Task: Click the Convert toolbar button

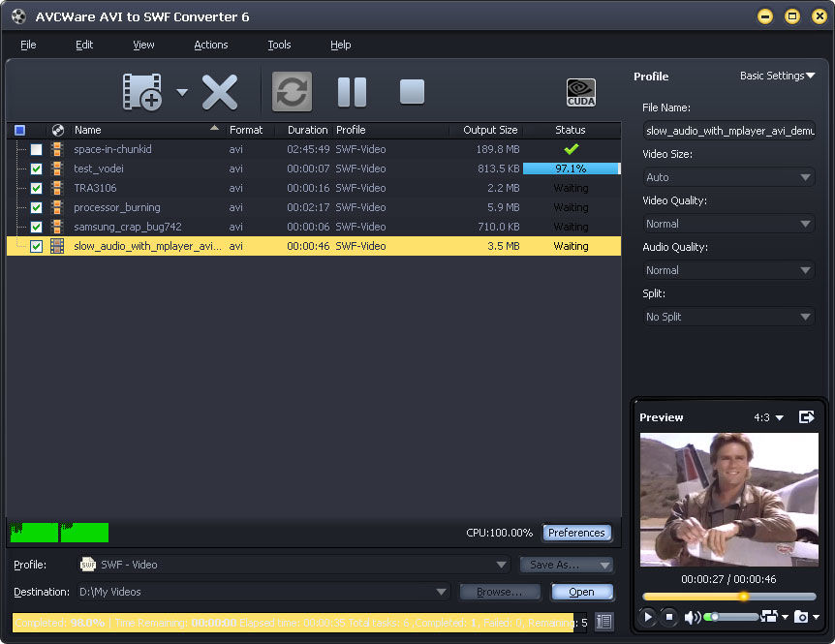Action: pos(292,92)
